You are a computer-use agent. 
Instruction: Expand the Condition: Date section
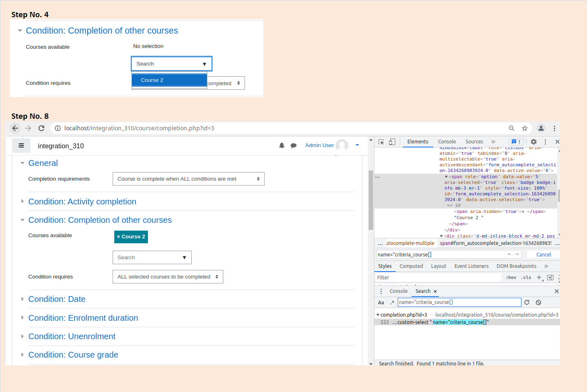coord(23,299)
